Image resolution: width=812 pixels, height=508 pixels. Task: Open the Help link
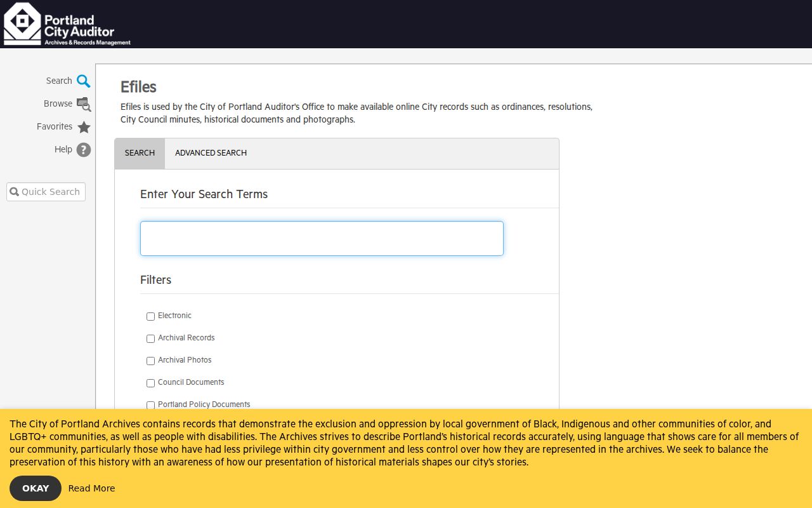click(x=63, y=149)
